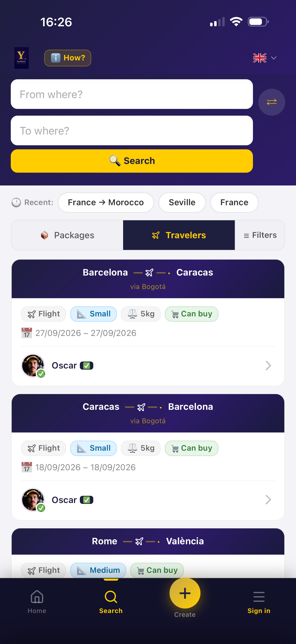The width and height of the screenshot is (296, 644).
Task: Open the YourPoste logo home icon
Action: 22,58
